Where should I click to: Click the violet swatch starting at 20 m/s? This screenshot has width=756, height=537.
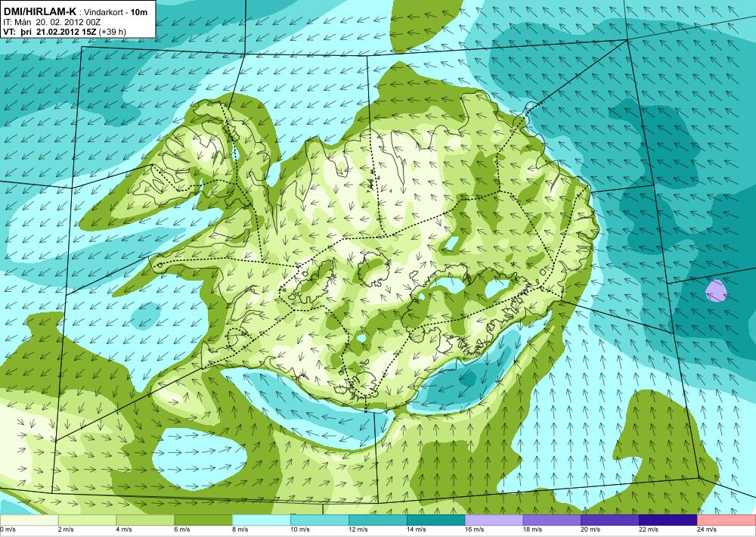610,520
